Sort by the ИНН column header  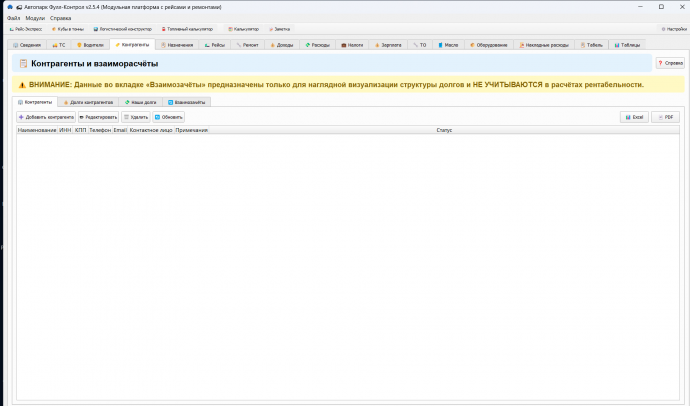pos(65,130)
